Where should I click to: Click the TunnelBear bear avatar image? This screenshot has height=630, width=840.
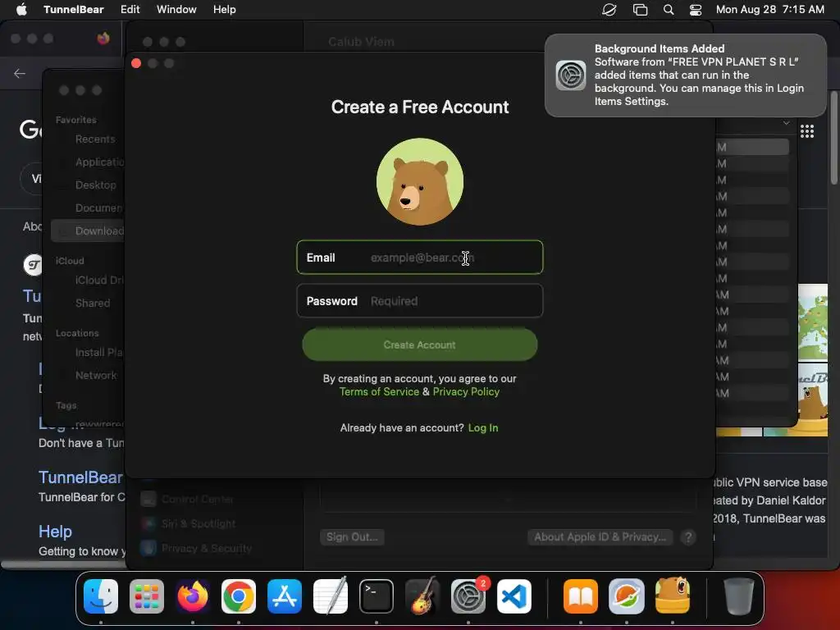tap(420, 181)
